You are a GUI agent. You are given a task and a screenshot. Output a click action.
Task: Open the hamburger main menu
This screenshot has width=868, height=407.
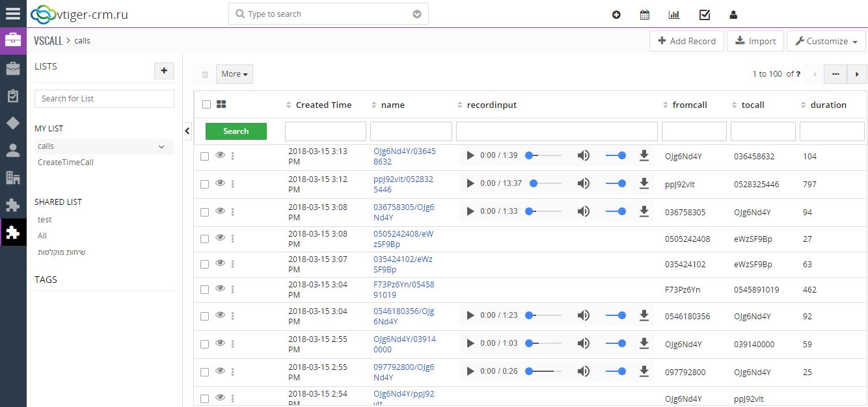point(13,14)
